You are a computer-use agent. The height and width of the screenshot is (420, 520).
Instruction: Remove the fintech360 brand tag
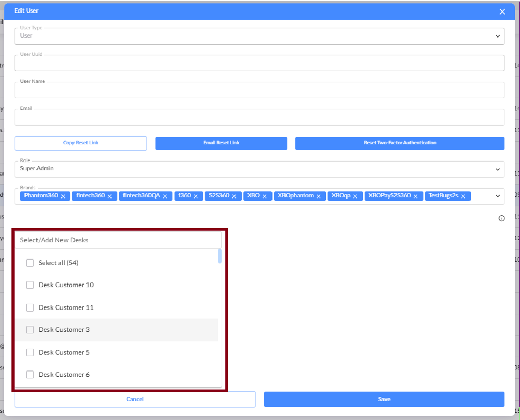[110, 196]
